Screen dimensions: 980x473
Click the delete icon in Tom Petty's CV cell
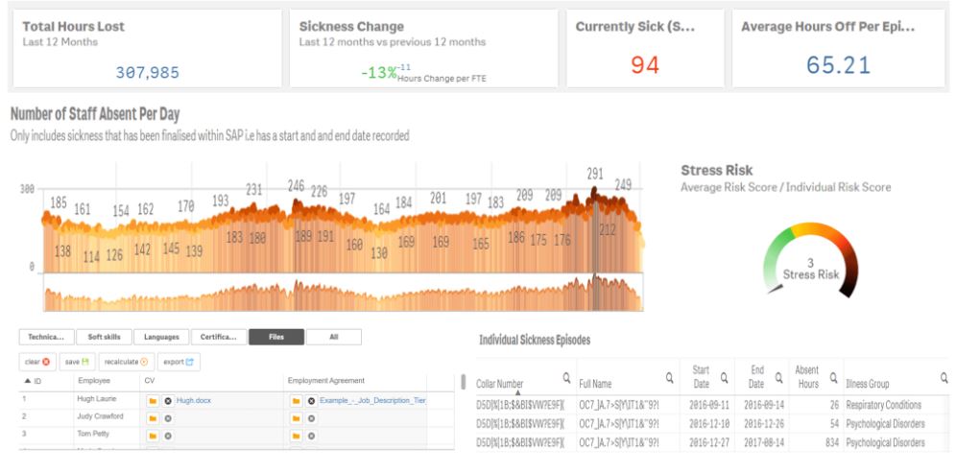coord(168,437)
